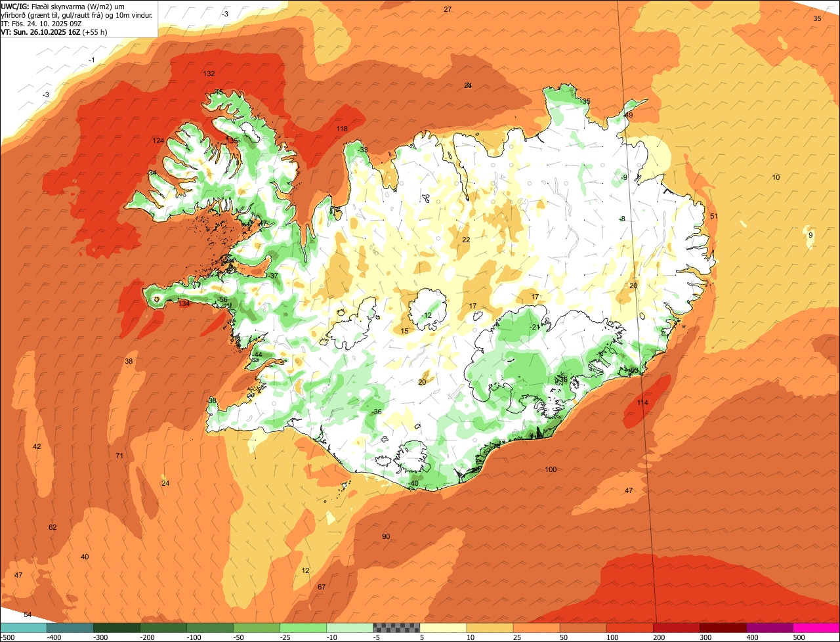Click the map value 44
This screenshot has height=642, width=840.
pos(258,355)
